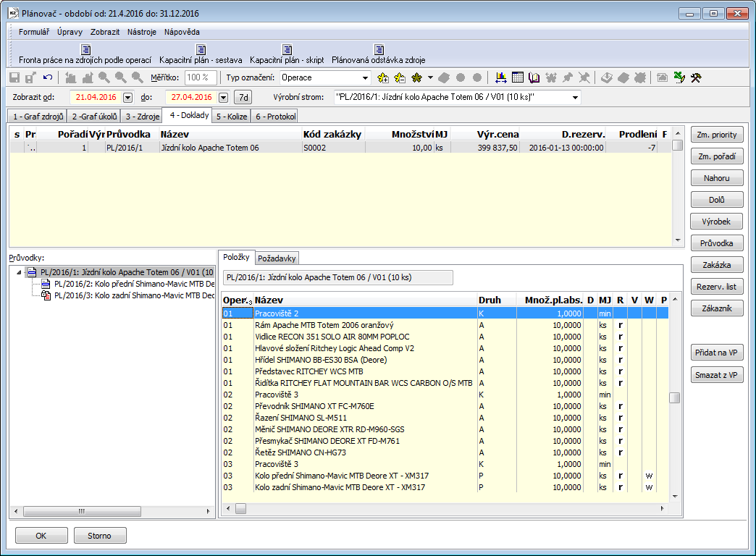Click the Měřítko scale input field
Screen dimensions: 756x556
click(201, 77)
